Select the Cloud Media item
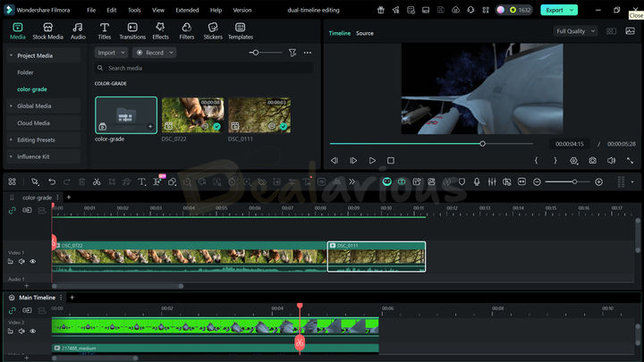The height and width of the screenshot is (362, 644). pyautogui.click(x=33, y=122)
